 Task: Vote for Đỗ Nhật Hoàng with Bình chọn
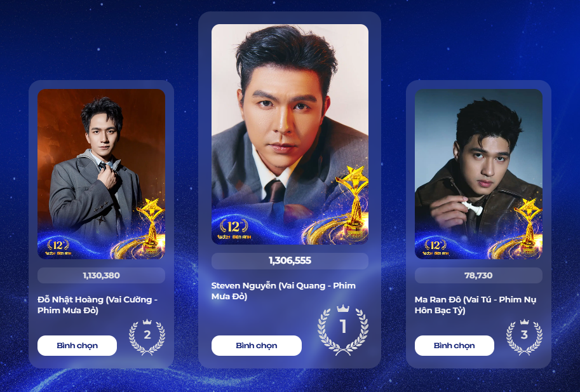tap(77, 346)
